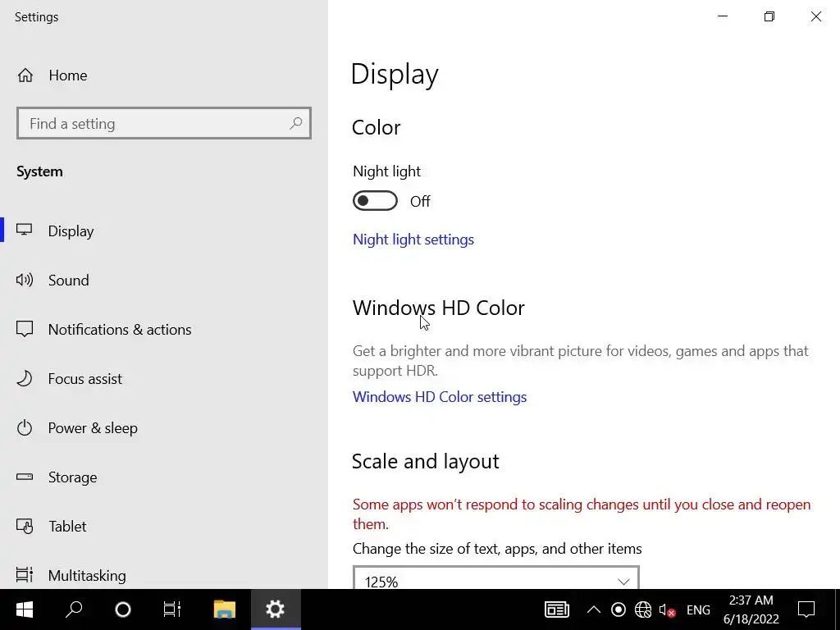The width and height of the screenshot is (840, 630).
Task: Open File Explorer from the taskbar
Action: pos(225,609)
